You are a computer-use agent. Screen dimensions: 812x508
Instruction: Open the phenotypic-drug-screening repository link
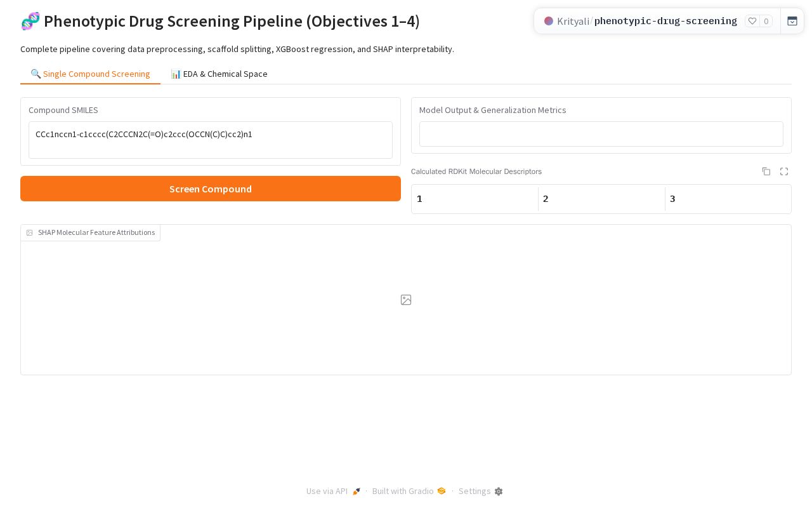click(x=665, y=21)
